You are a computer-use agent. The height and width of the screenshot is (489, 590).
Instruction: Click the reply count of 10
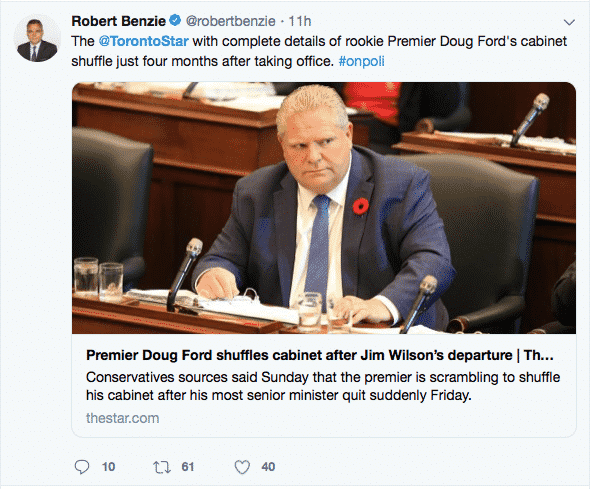click(108, 467)
